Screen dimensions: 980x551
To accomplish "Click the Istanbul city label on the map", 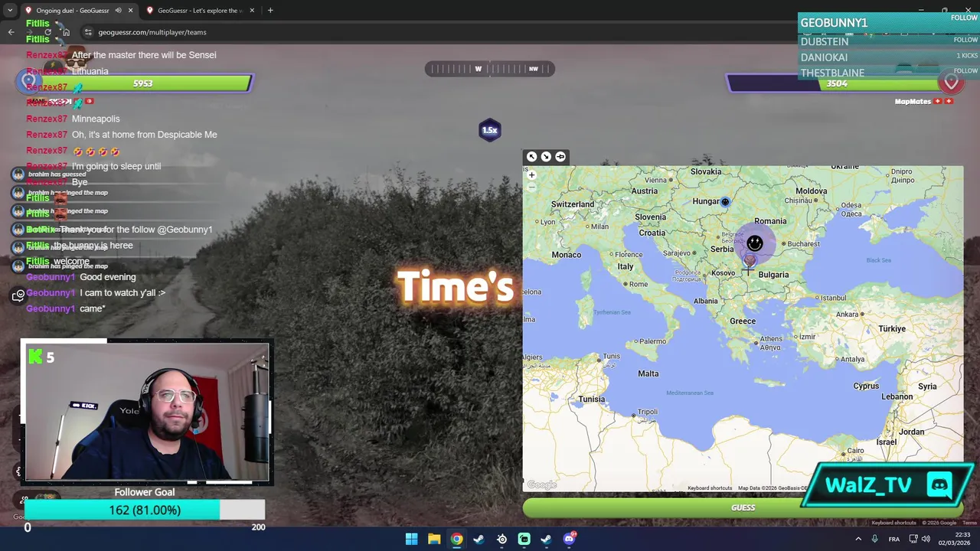I will click(x=831, y=298).
